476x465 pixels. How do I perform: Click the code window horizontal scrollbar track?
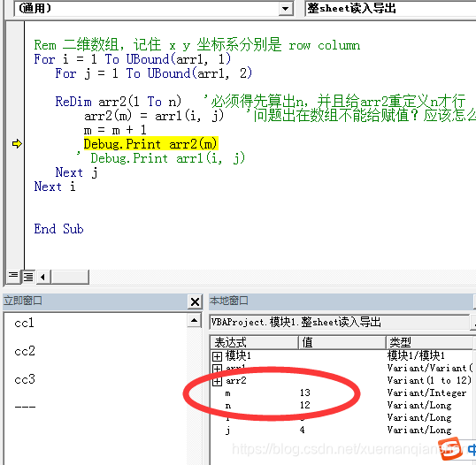point(282,277)
